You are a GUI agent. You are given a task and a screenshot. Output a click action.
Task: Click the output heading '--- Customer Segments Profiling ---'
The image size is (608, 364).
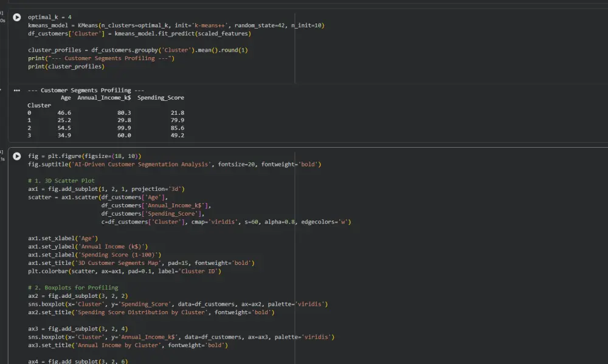tap(86, 91)
